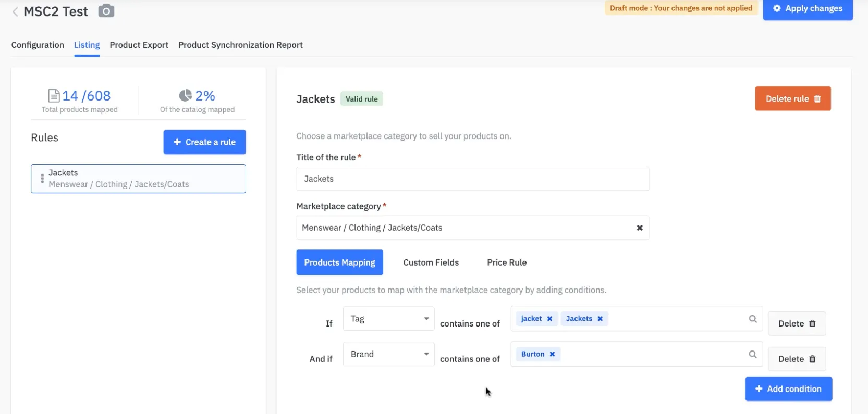868x414 pixels.
Task: Edit the Title of the rule field
Action: (x=472, y=179)
